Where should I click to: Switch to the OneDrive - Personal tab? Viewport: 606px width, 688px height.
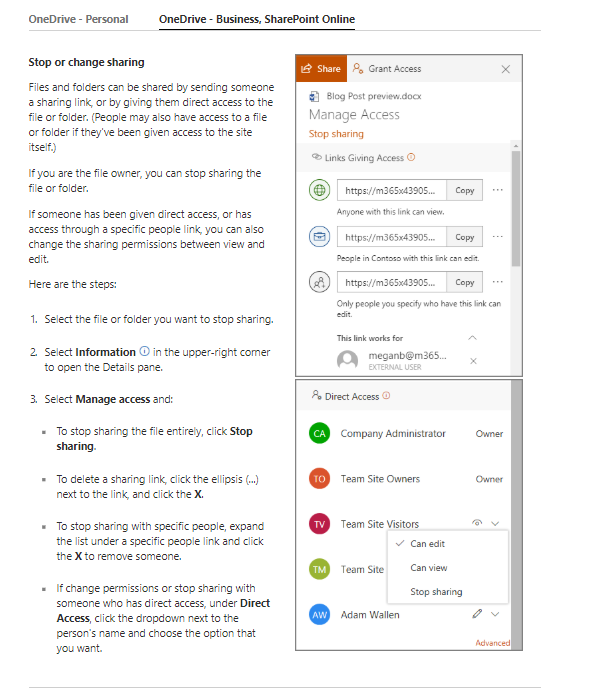tap(79, 19)
